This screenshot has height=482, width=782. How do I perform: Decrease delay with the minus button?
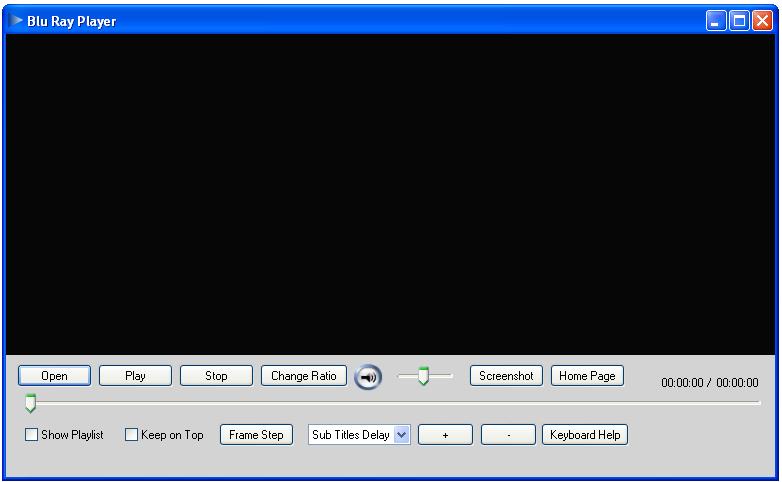tap(508, 435)
